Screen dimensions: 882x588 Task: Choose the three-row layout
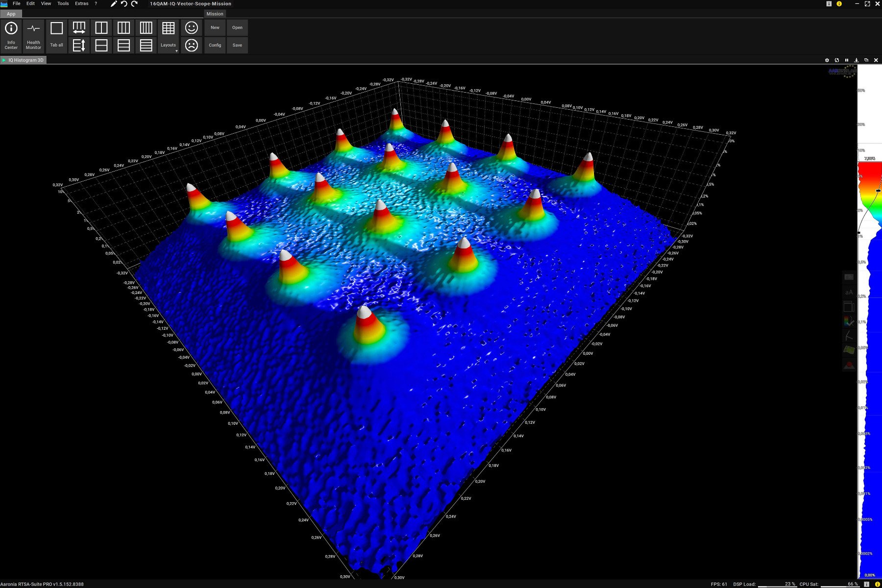pyautogui.click(x=123, y=45)
